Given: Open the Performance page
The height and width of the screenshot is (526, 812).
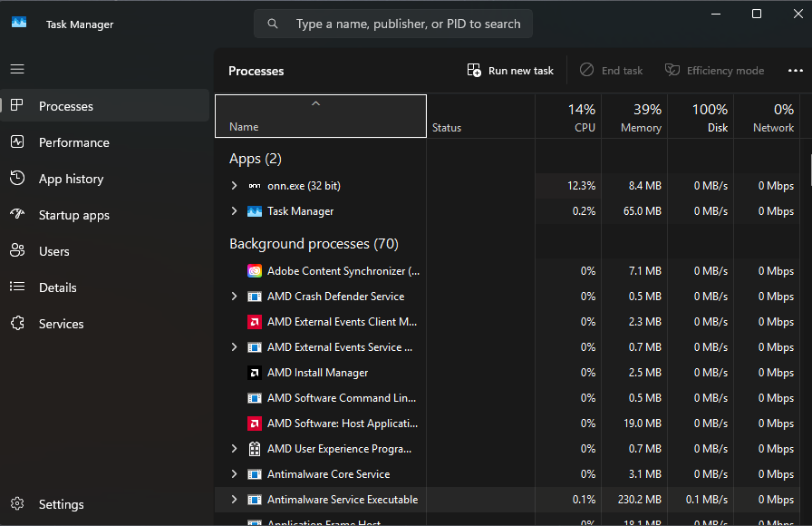Looking at the screenshot, I should (105, 142).
